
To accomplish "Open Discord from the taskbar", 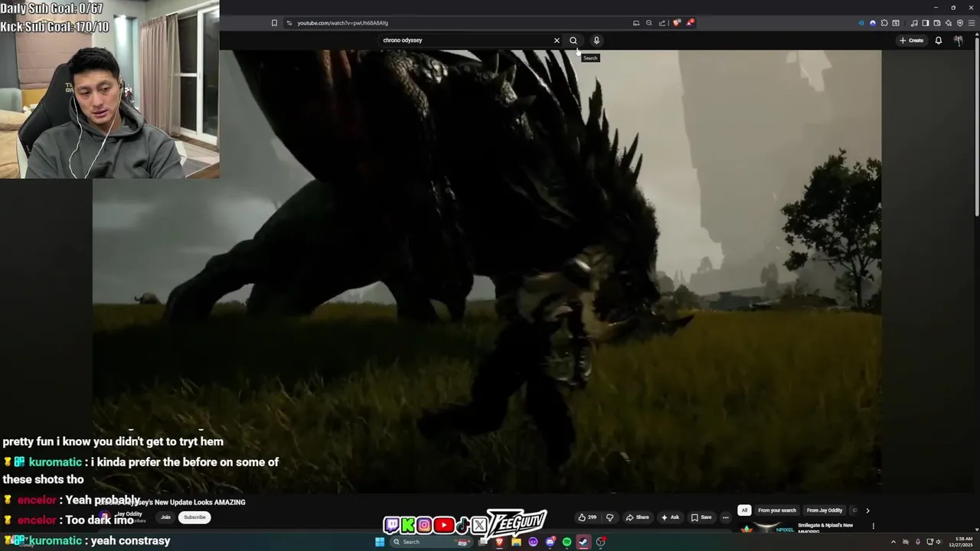I will coord(550,542).
